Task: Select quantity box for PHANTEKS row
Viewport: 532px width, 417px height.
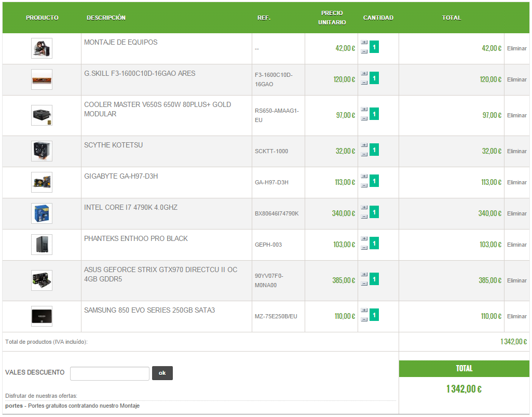Action: [374, 243]
